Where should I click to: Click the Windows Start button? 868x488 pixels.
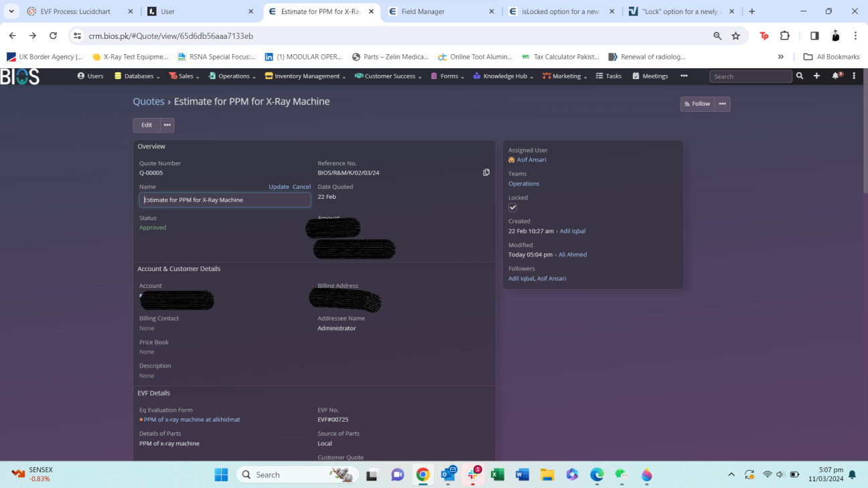coord(221,475)
